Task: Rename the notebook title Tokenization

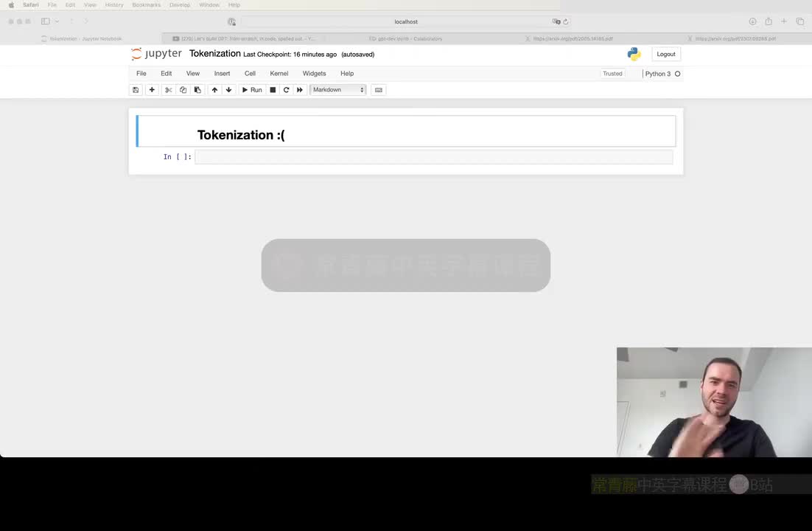Action: pos(215,53)
